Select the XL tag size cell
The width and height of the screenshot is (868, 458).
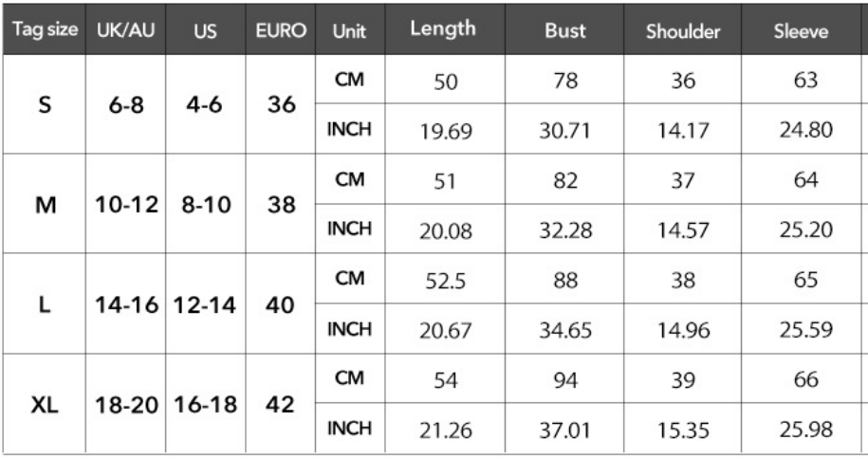tap(44, 405)
